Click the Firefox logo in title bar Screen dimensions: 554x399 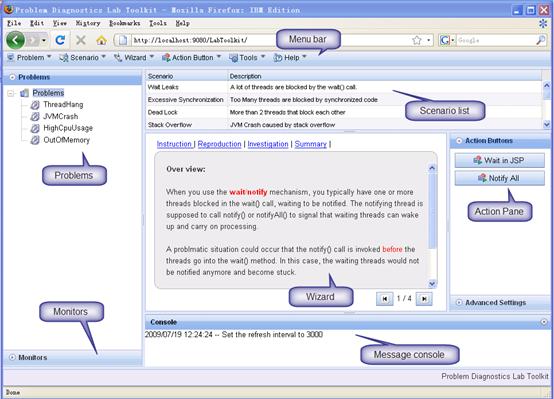(8, 9)
